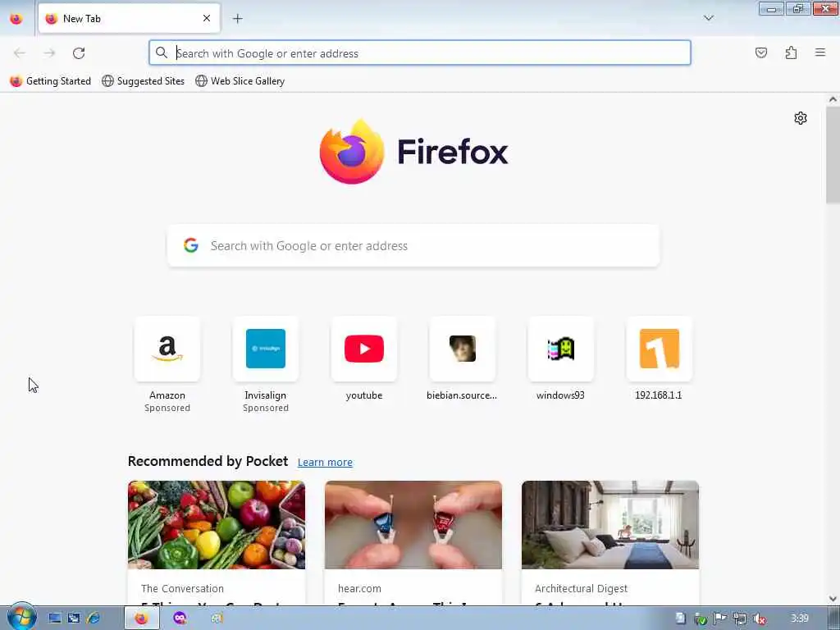This screenshot has height=630, width=840.
Task: Click the muted volume tray icon
Action: click(x=759, y=619)
